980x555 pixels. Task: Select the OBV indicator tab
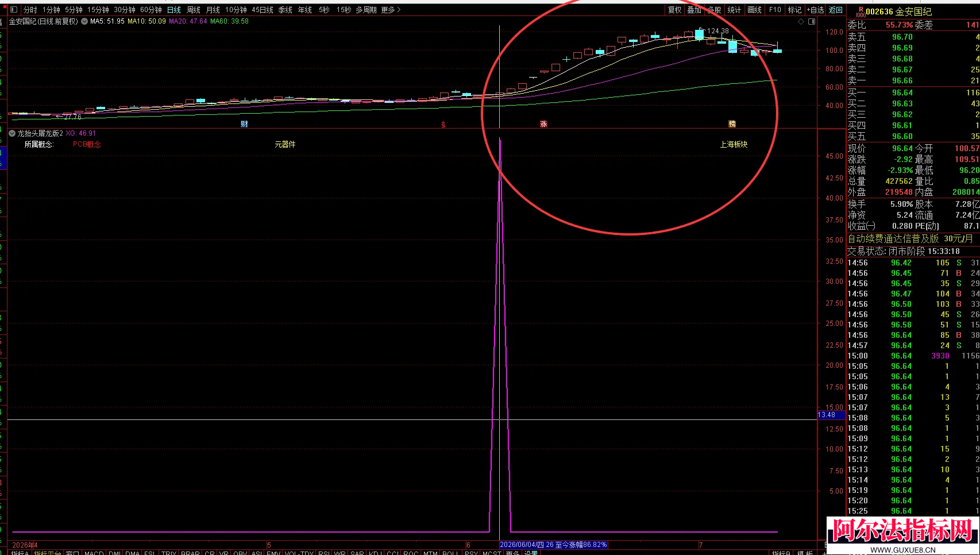pos(240,553)
